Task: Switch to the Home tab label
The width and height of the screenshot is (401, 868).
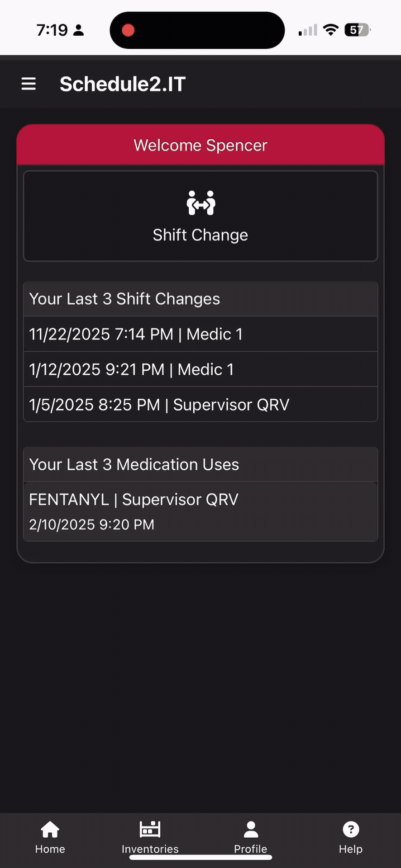Action: click(50, 849)
